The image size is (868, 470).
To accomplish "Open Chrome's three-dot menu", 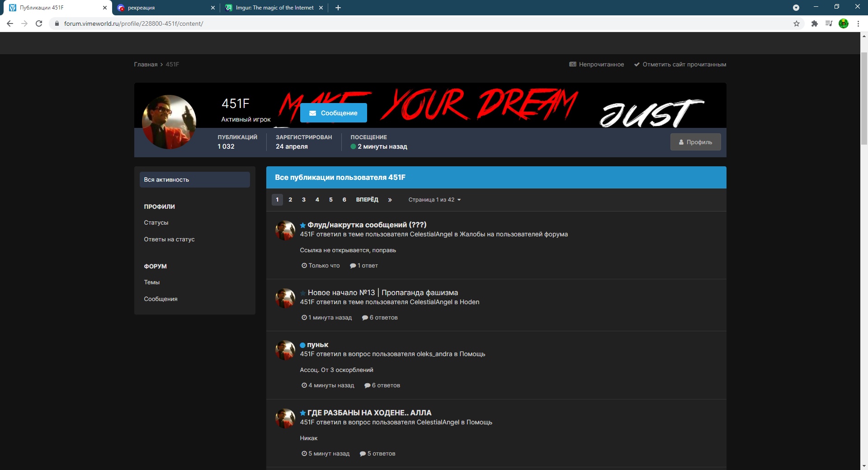I will (858, 23).
